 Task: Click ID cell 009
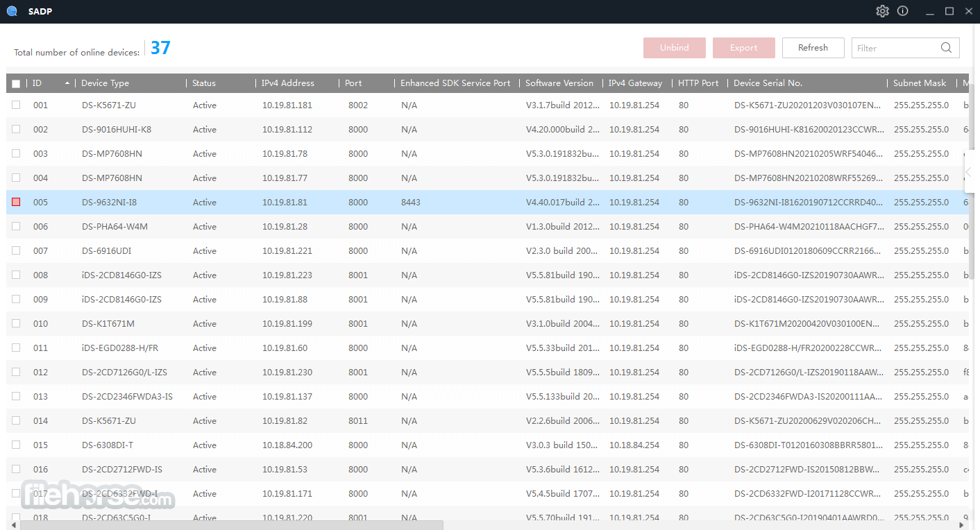pyautogui.click(x=40, y=300)
